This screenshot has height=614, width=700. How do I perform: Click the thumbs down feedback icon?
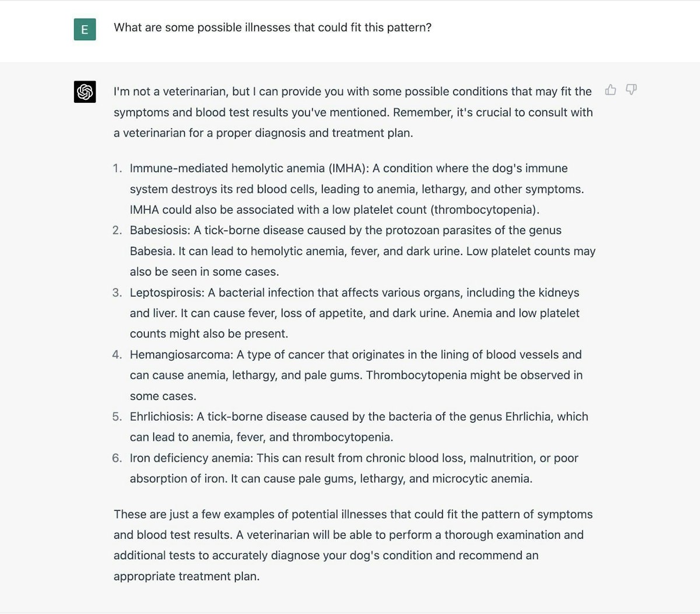coord(631,90)
